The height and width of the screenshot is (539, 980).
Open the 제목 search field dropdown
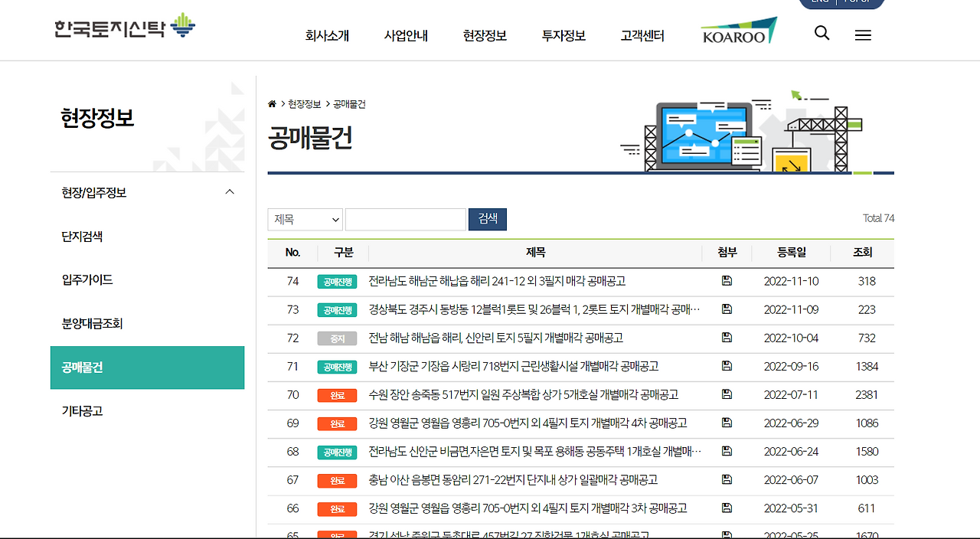click(305, 219)
